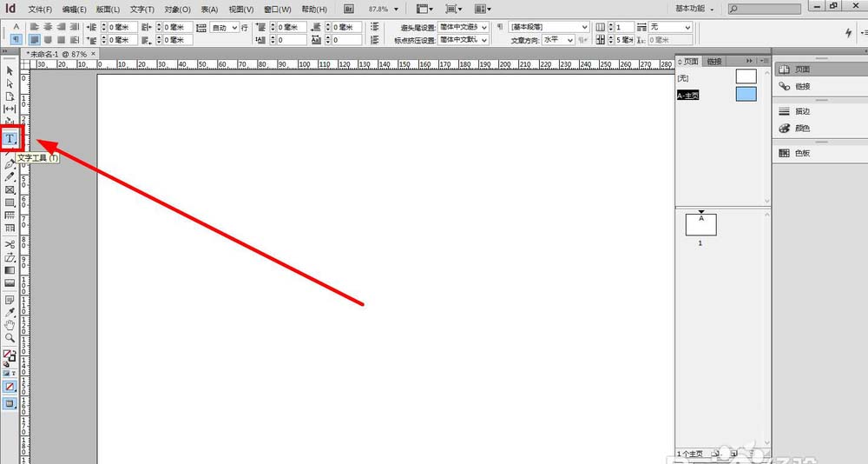Click the quick apply lightning icon
This screenshot has width=868, height=464.
point(848,33)
